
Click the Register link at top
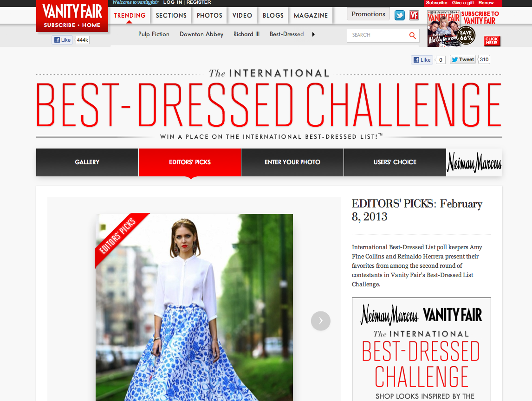[199, 2]
